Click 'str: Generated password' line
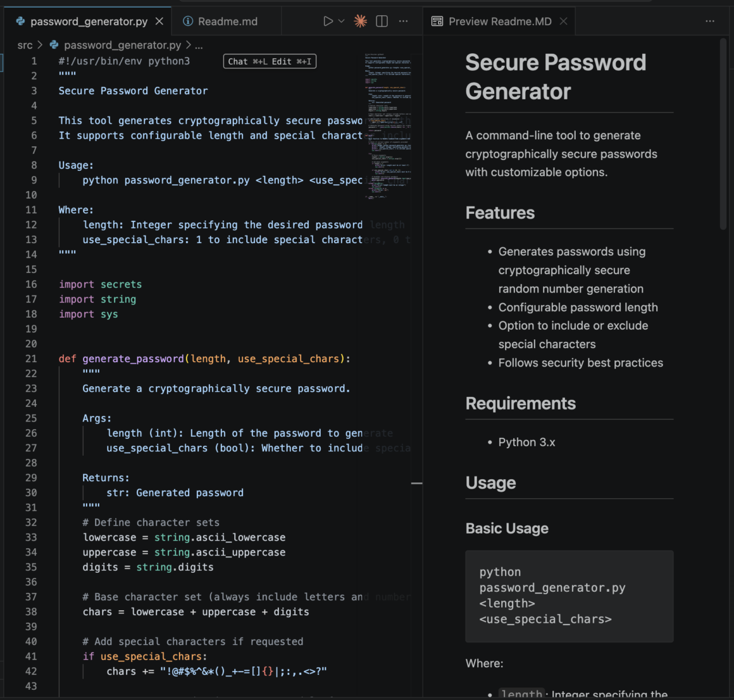734x700 pixels. pos(175,493)
